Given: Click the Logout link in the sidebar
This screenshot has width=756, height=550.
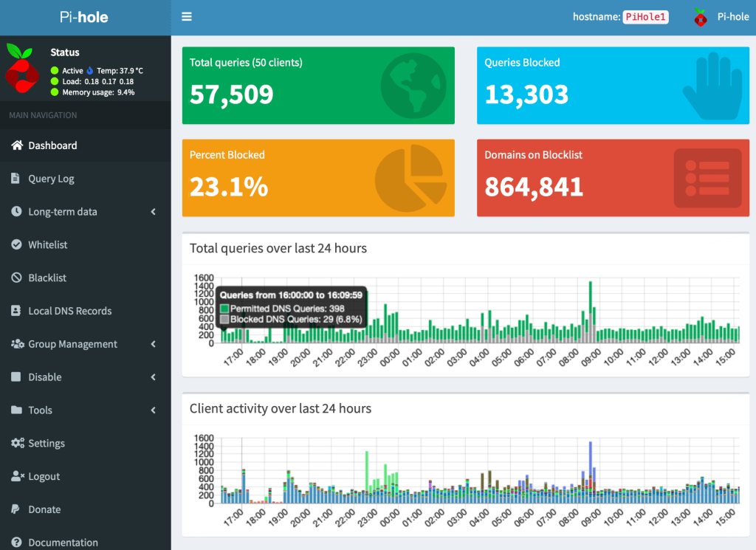Looking at the screenshot, I should click(44, 476).
